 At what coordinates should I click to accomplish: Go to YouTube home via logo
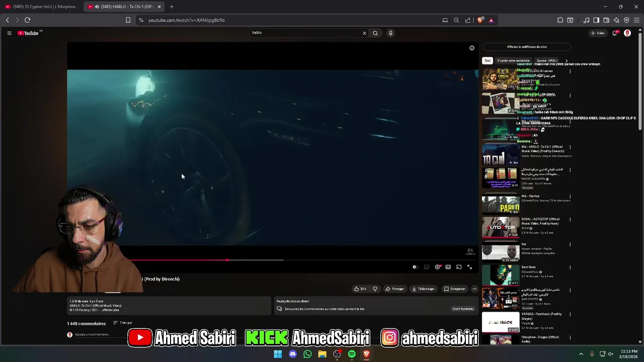point(28,33)
